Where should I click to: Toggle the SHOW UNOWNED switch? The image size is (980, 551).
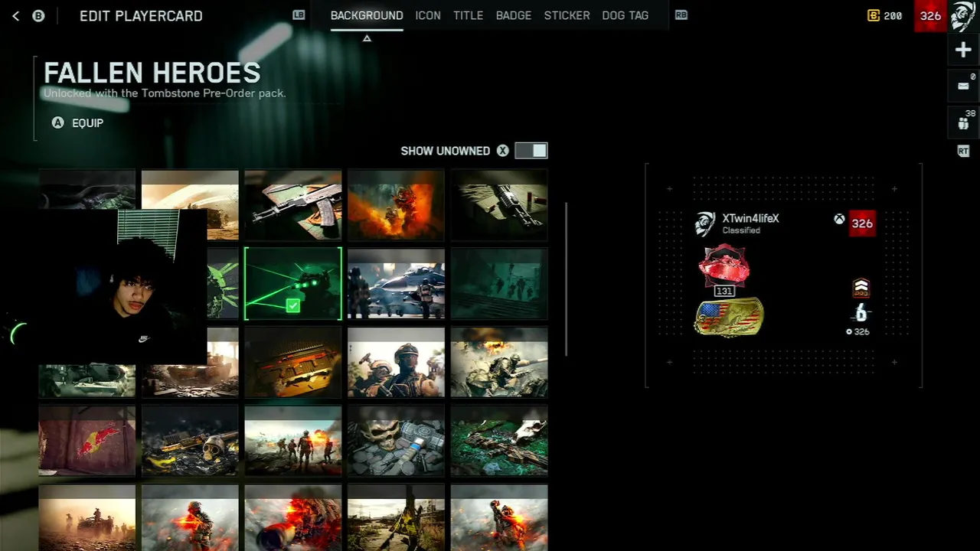click(x=531, y=151)
